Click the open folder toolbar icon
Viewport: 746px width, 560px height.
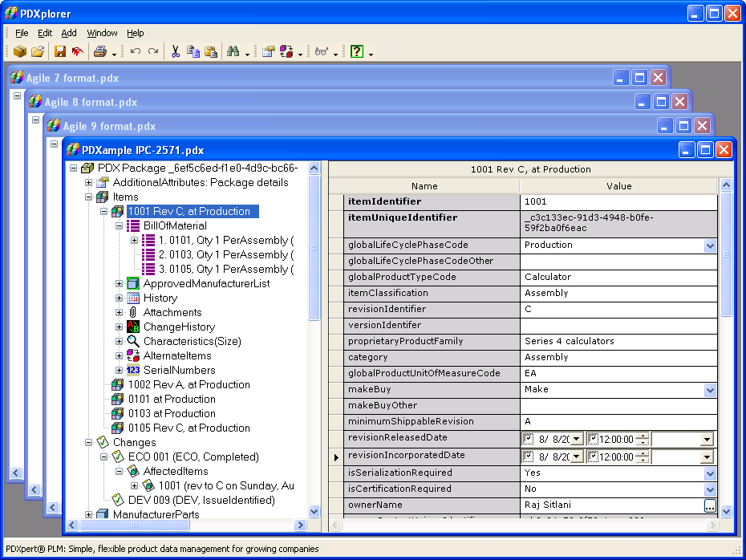tap(38, 51)
